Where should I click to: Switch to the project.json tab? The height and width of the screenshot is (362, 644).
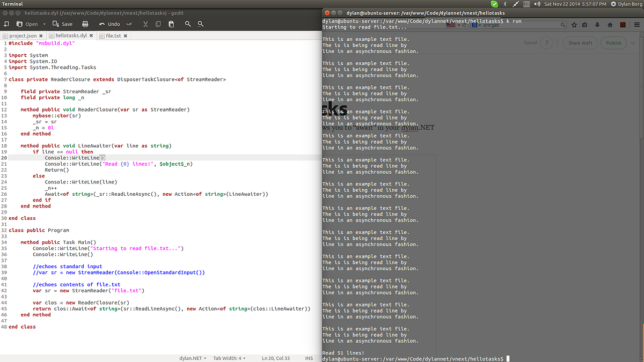pyautogui.click(x=21, y=35)
